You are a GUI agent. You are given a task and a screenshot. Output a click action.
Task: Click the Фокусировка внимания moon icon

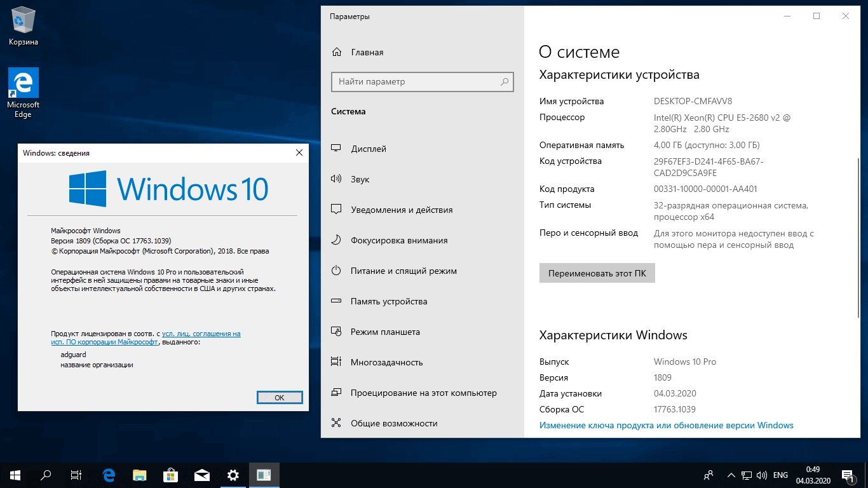click(x=337, y=240)
